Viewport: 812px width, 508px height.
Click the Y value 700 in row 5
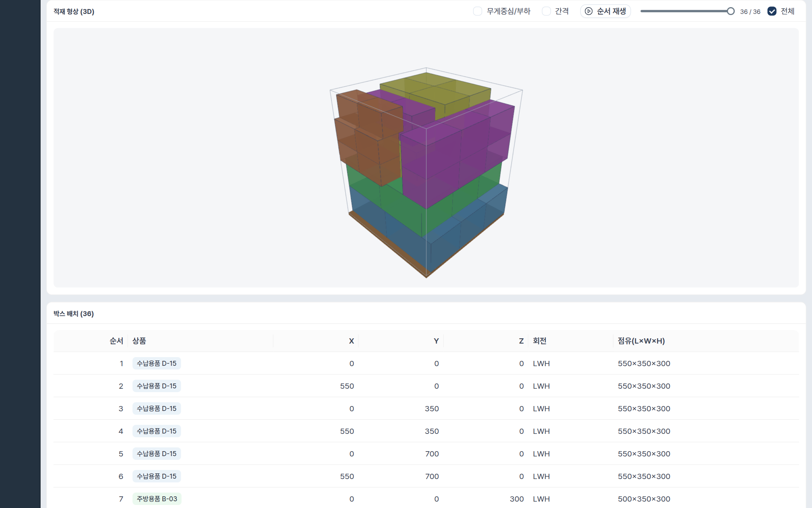tap(432, 454)
